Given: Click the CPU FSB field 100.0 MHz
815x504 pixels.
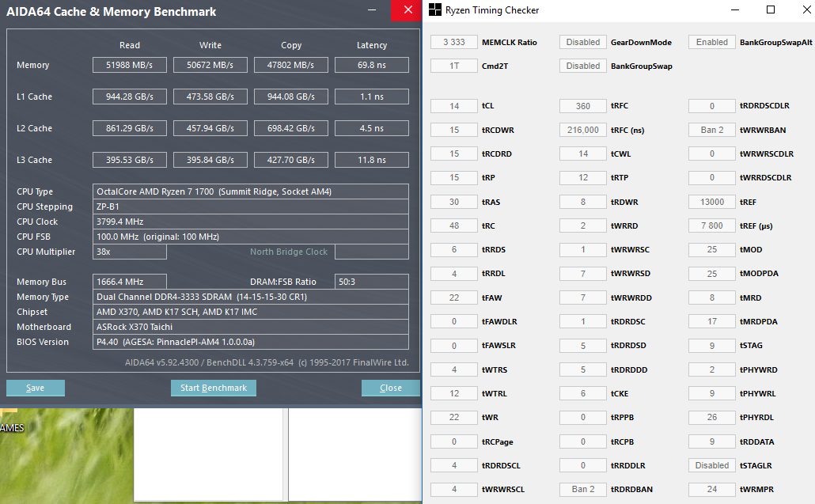Looking at the screenshot, I should tap(251, 237).
